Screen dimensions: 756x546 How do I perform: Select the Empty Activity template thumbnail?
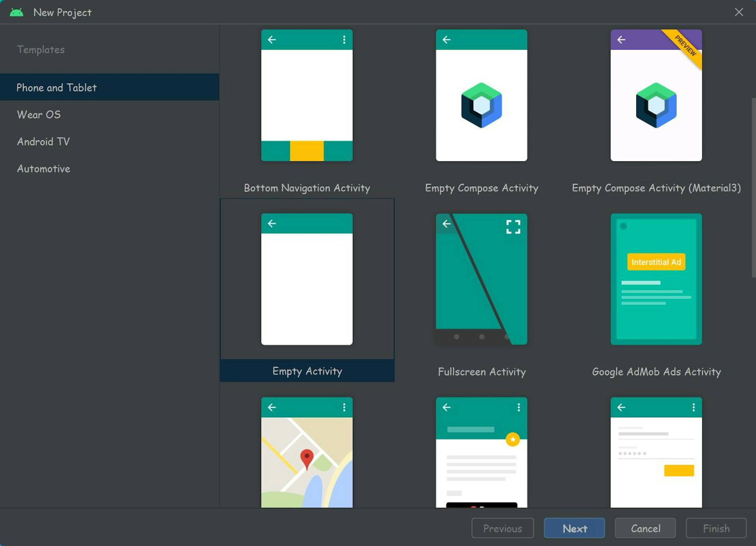(x=307, y=279)
